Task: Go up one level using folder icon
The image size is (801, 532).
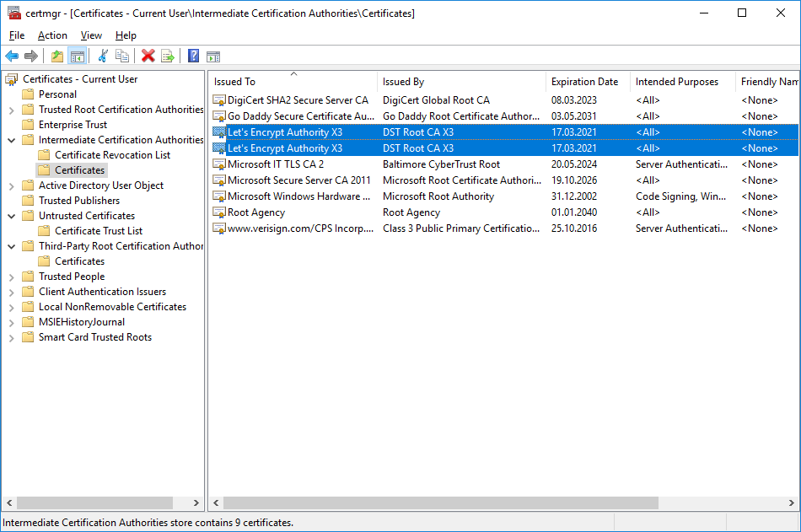Action: coord(57,56)
